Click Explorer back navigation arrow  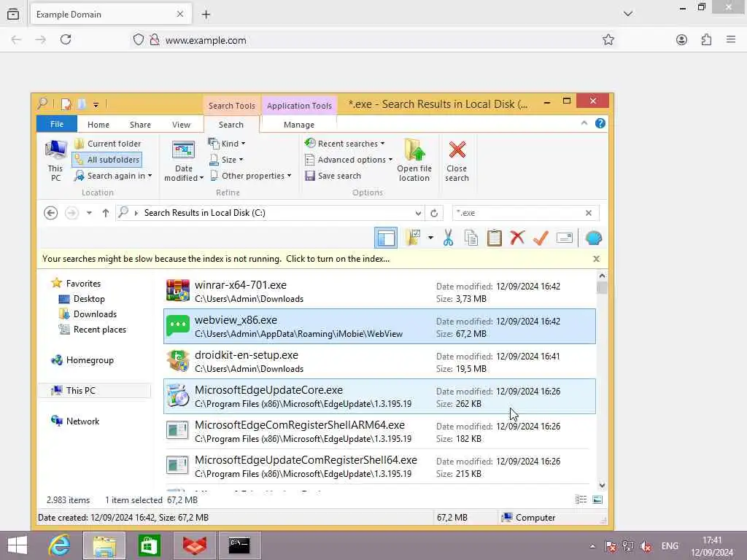(x=51, y=213)
